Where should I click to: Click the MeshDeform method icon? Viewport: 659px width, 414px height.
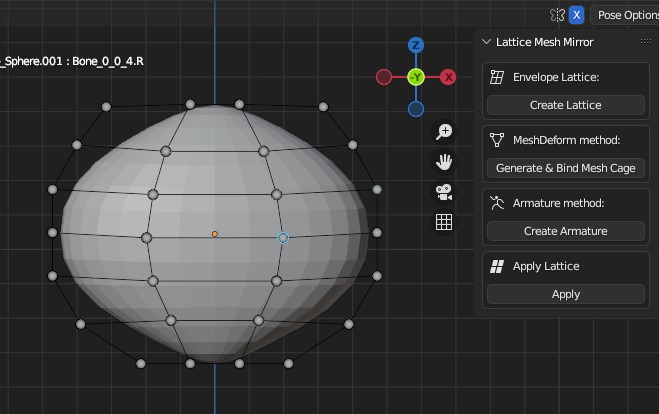click(497, 140)
